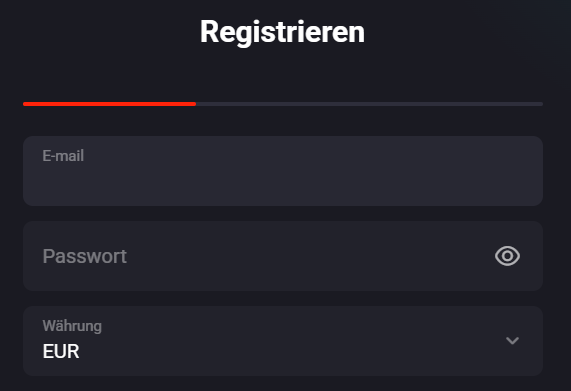Click the red filled progress segment

pyautogui.click(x=110, y=104)
